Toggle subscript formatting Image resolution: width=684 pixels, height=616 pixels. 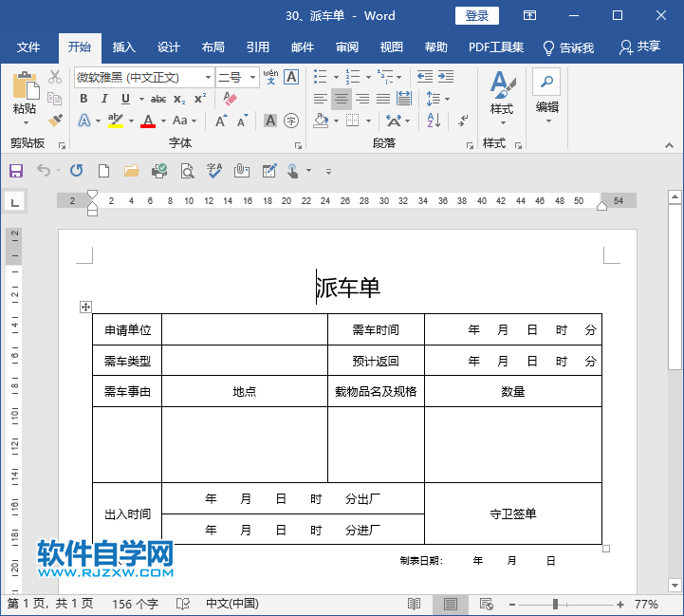[179, 99]
